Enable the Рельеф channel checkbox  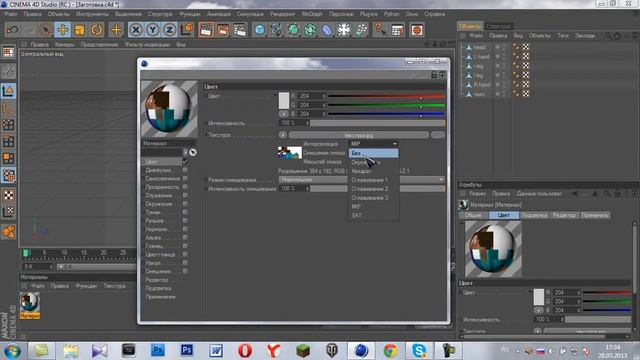tap(185, 221)
